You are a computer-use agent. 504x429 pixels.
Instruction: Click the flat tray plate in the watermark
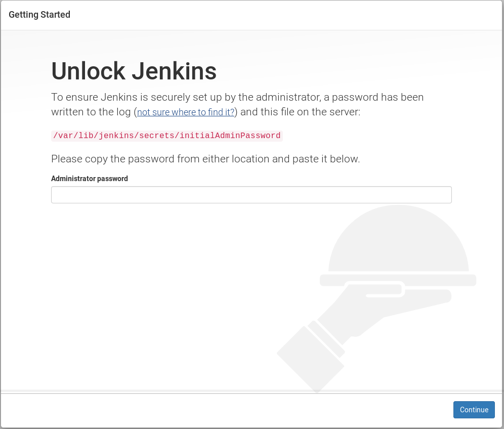coord(398,280)
